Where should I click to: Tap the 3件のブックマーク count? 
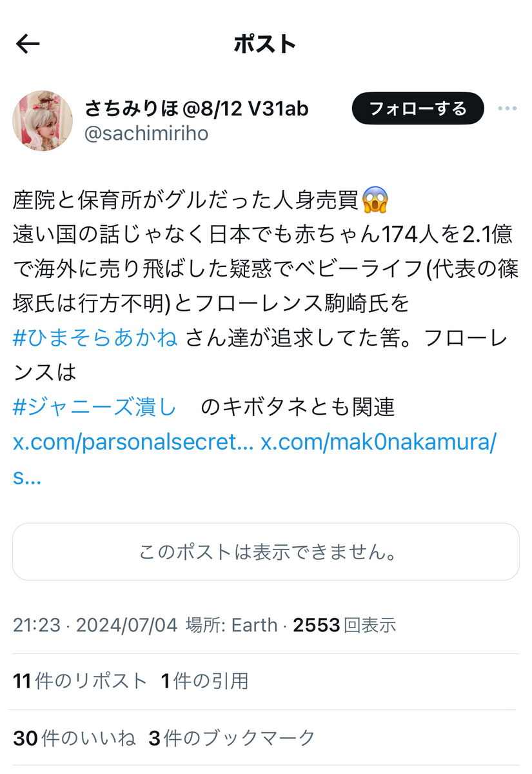point(232,738)
